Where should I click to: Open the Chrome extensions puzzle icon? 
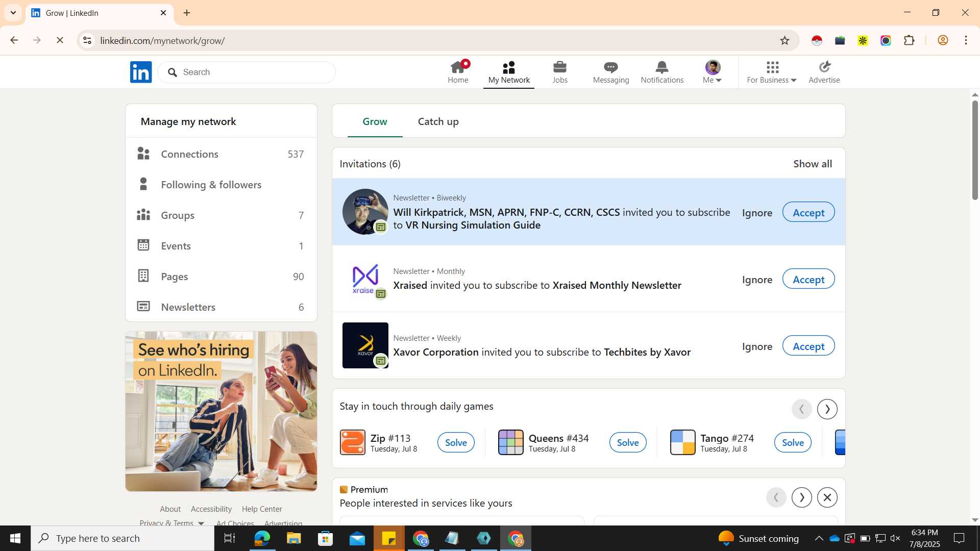click(x=909, y=40)
